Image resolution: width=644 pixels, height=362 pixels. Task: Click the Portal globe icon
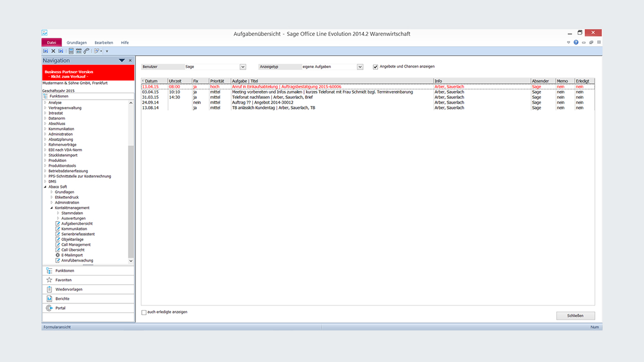[x=49, y=308]
